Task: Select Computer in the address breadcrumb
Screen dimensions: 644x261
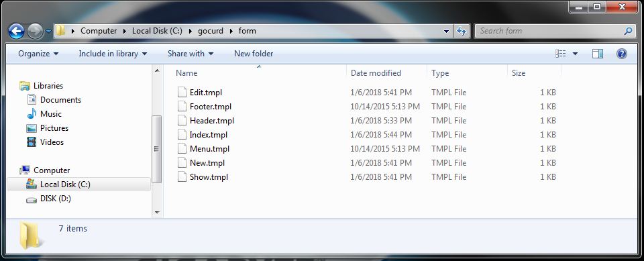Action: 99,31
